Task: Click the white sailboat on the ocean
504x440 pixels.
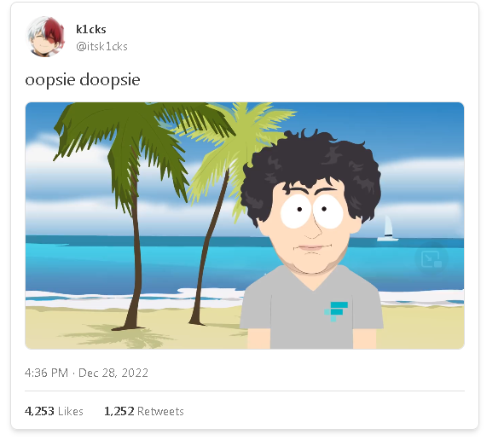Action: tap(388, 229)
